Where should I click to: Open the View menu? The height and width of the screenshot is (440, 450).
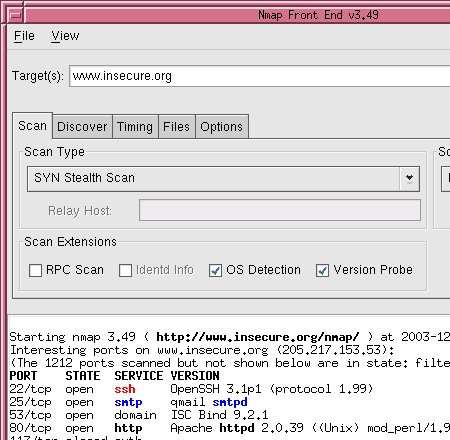[65, 36]
